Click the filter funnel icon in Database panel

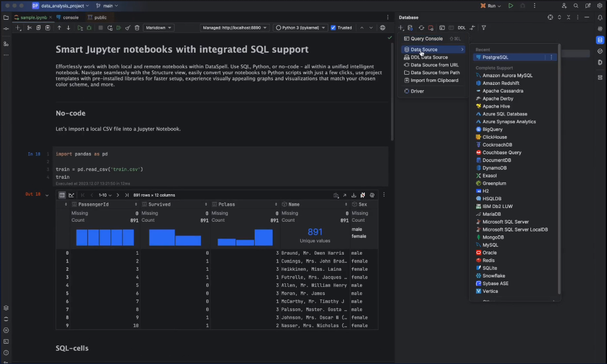point(484,28)
